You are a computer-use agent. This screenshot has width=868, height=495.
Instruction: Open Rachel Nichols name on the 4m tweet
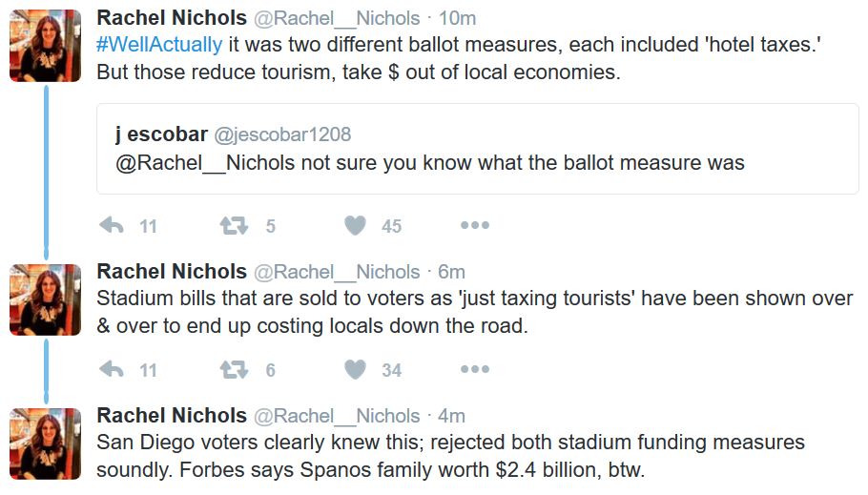172,415
